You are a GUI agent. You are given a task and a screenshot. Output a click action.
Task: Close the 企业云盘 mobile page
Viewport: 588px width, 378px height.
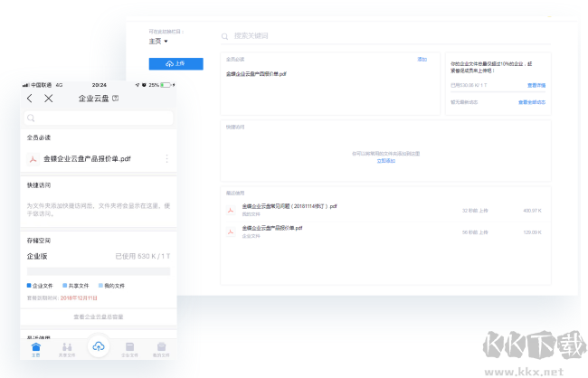click(x=49, y=98)
